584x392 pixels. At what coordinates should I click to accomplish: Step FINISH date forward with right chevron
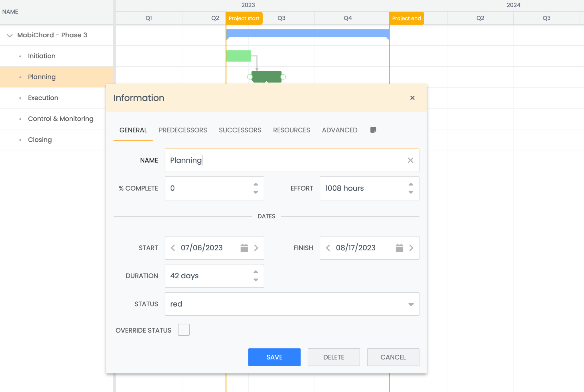tap(411, 248)
